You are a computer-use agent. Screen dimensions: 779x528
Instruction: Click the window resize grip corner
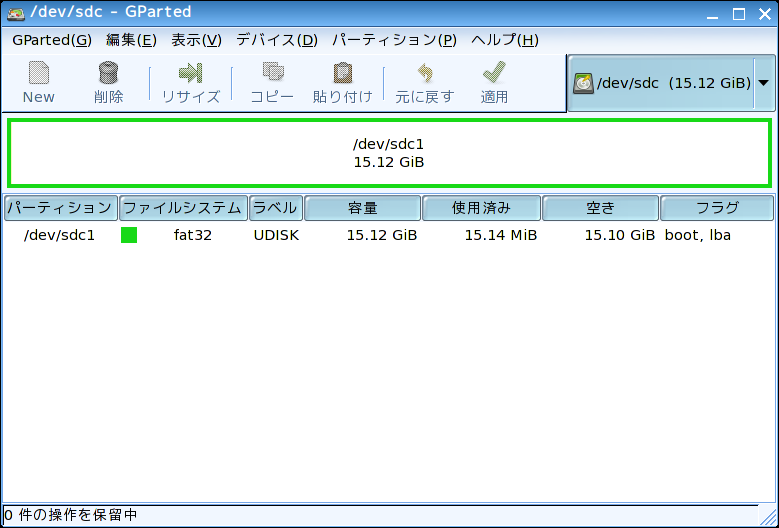coord(768,516)
